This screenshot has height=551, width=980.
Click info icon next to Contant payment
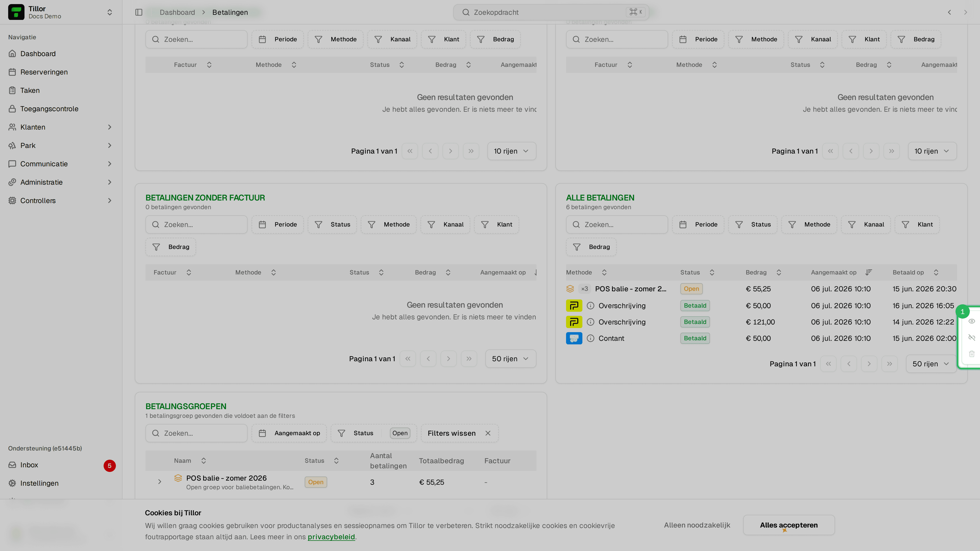591,338
